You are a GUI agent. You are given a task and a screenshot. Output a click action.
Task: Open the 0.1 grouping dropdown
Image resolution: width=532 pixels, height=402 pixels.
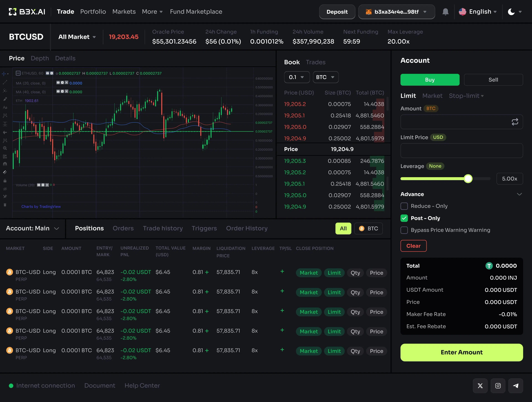(x=297, y=77)
